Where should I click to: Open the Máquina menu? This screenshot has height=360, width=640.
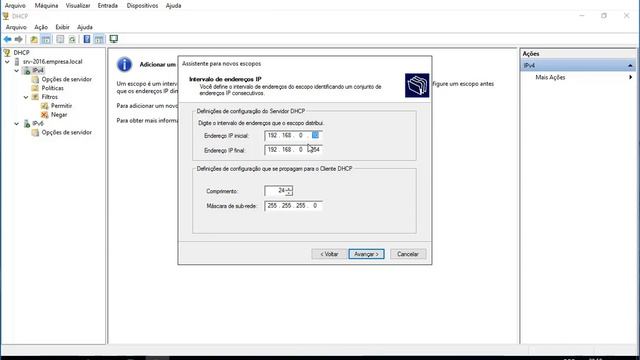(x=46, y=6)
